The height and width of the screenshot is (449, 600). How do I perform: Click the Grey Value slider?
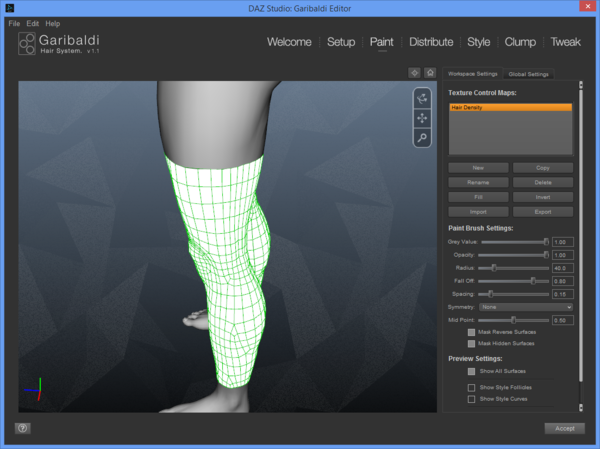pyautogui.click(x=515, y=242)
